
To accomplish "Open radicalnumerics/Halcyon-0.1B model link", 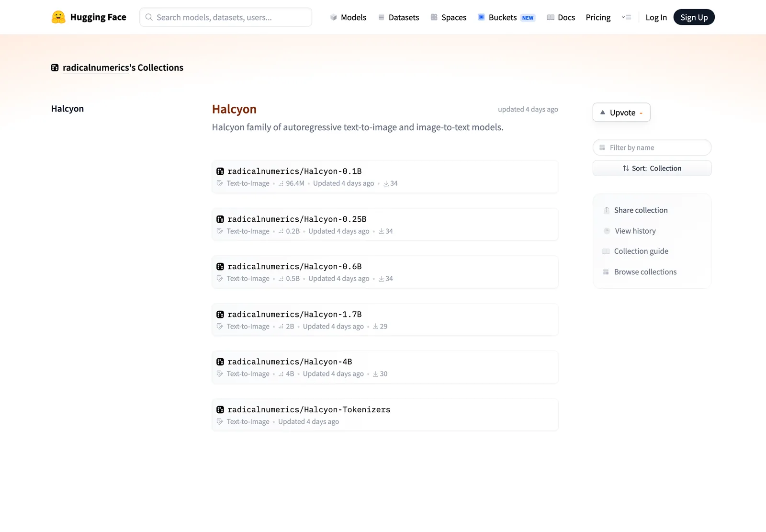I will (294, 171).
